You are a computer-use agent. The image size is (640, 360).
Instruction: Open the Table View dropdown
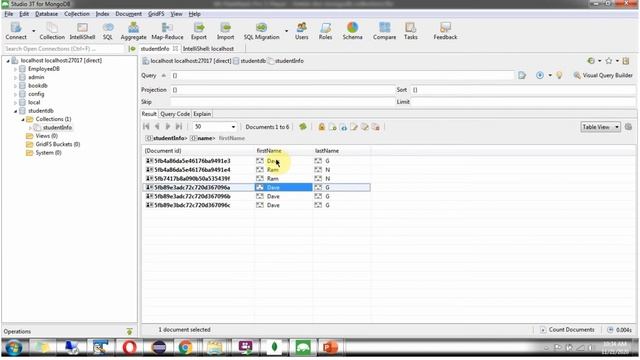(x=600, y=127)
